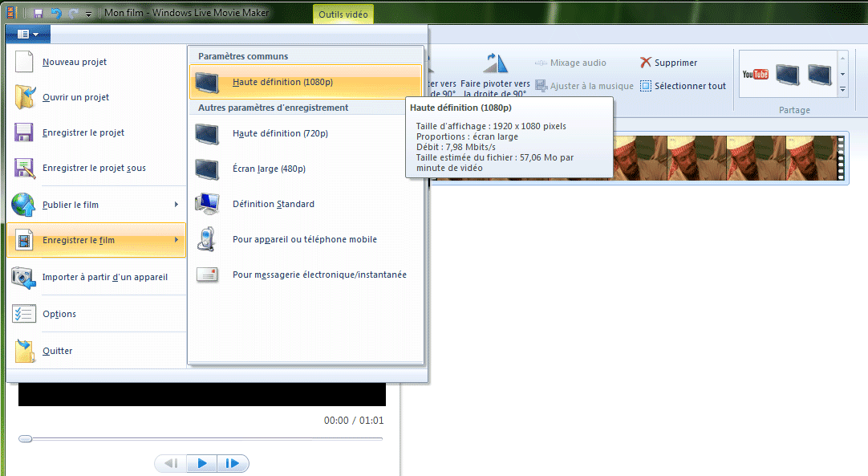
Task: Click the Nouveau projet blank page icon
Action: (24, 62)
